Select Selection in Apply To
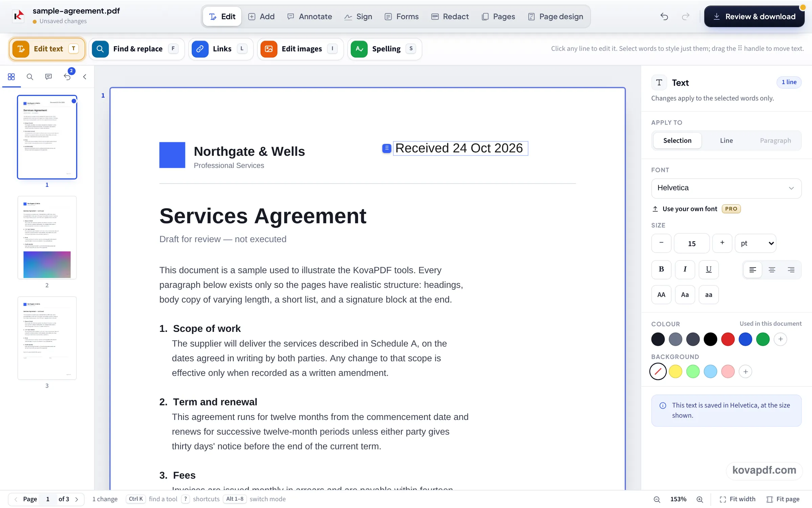This screenshot has height=508, width=812. click(x=677, y=141)
